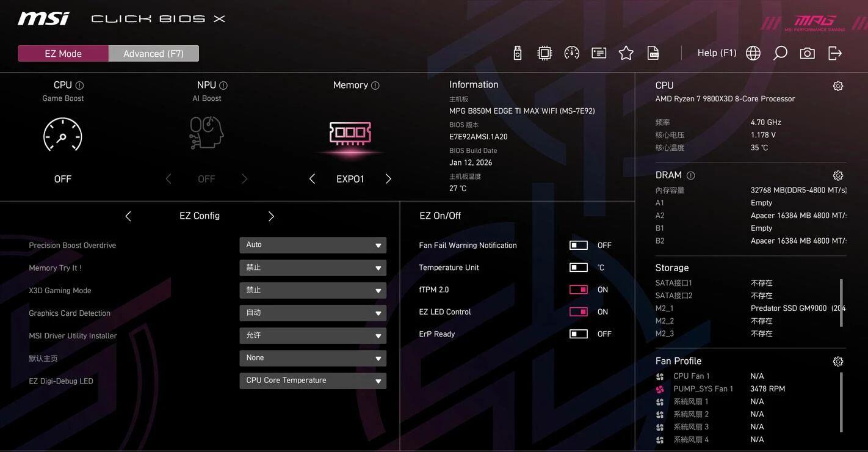Toggle Fan Fail Warning Notification switch
868x452 pixels.
579,246
